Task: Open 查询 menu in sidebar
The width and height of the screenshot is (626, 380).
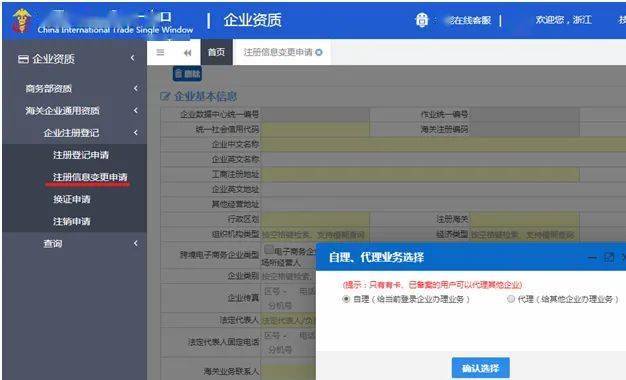Action: [x=53, y=243]
